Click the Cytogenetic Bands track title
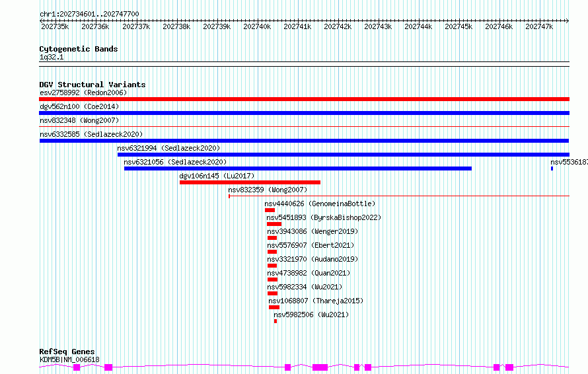Screen dimensions: 588x374 [79, 49]
